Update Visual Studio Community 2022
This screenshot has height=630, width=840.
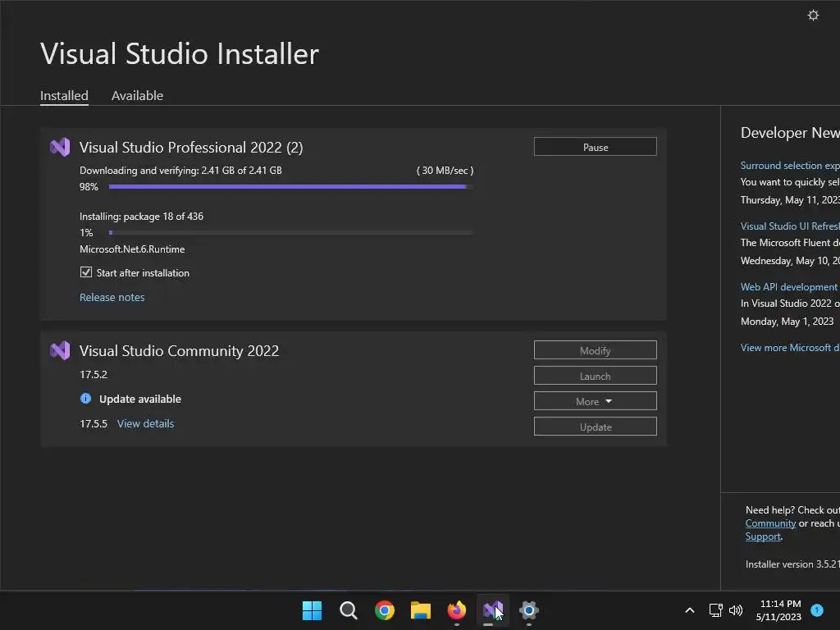pyautogui.click(x=596, y=427)
